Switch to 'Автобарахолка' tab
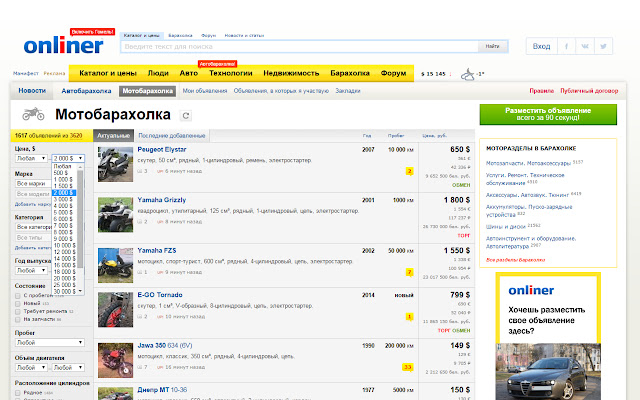640x400 pixels. coord(86,91)
